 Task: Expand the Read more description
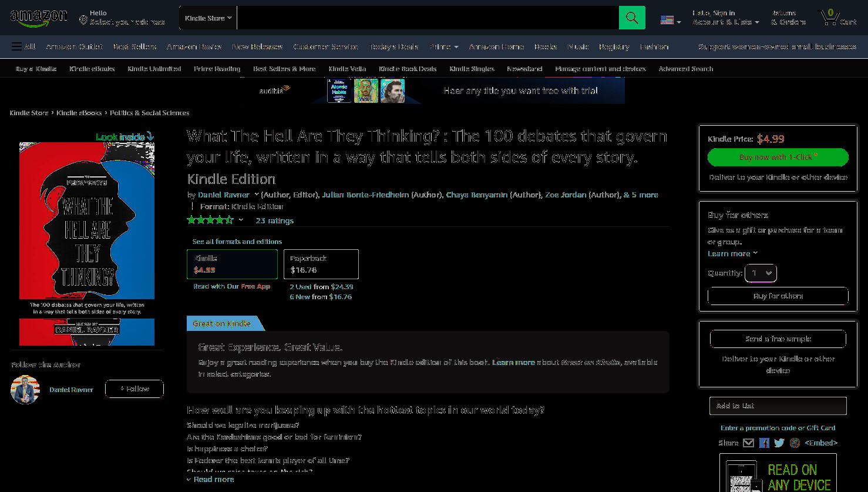pyautogui.click(x=210, y=480)
